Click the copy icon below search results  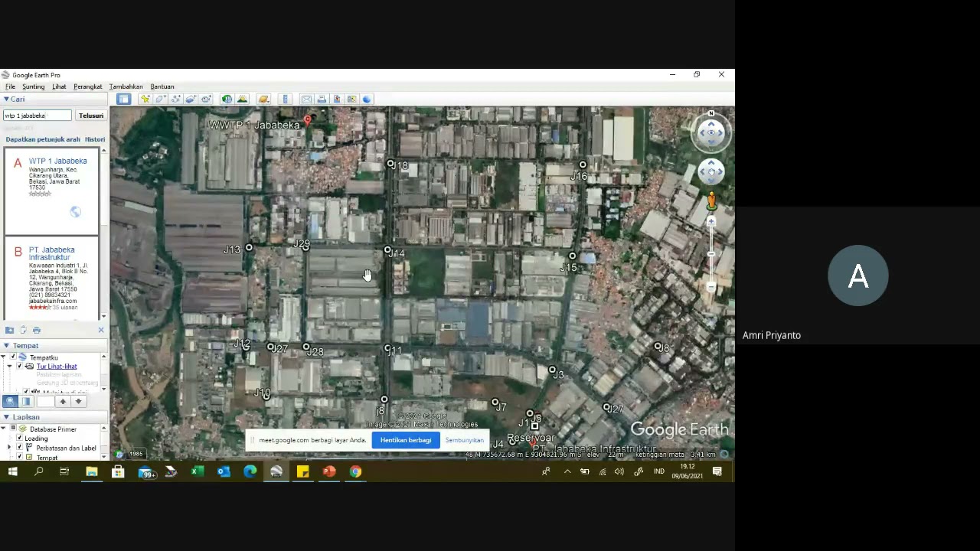pos(23,330)
